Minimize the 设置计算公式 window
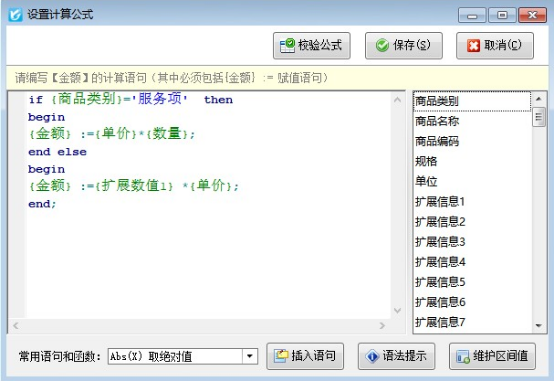 472,16
